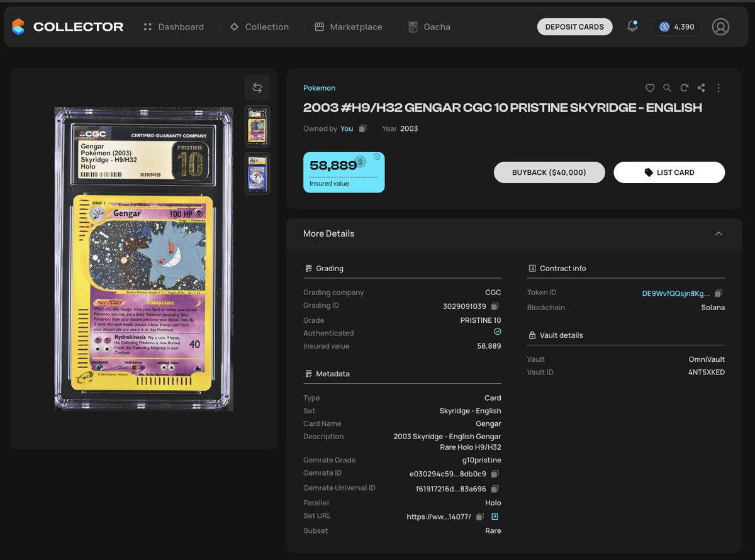The width and height of the screenshot is (755, 560).
Task: Click the 'You' owner link
Action: (x=347, y=128)
